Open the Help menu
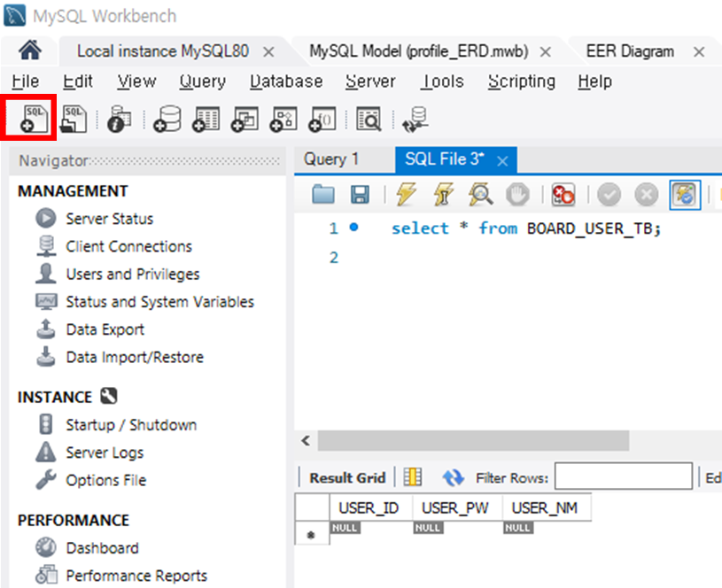 point(595,81)
